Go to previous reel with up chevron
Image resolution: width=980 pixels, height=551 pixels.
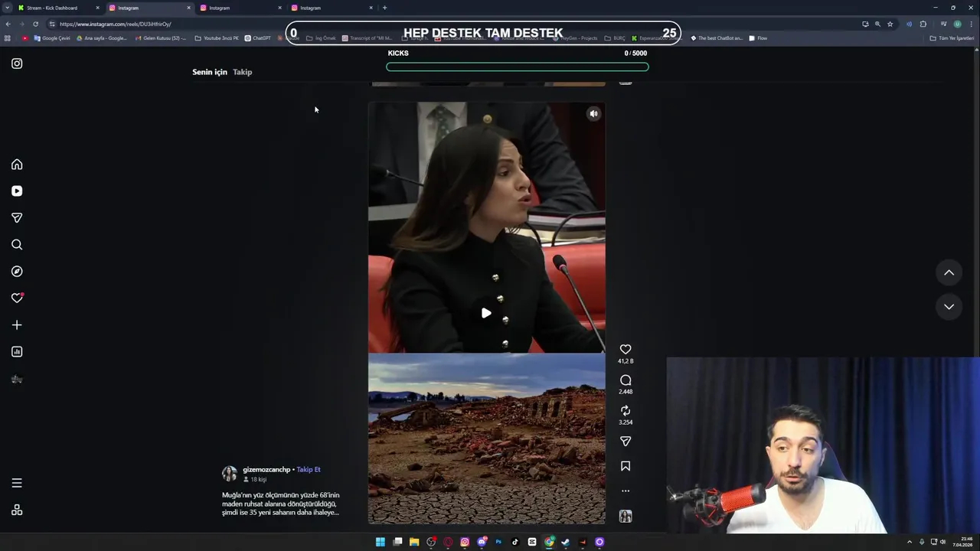(949, 272)
